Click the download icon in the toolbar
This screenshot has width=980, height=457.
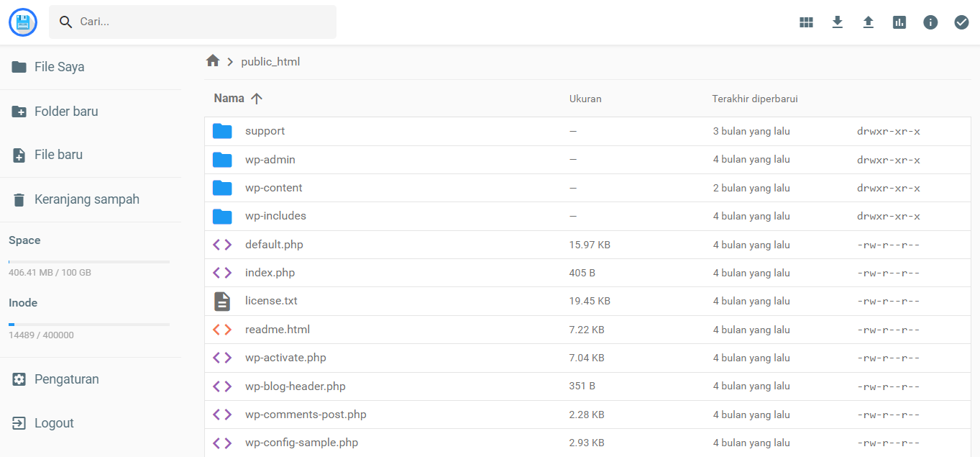click(837, 22)
